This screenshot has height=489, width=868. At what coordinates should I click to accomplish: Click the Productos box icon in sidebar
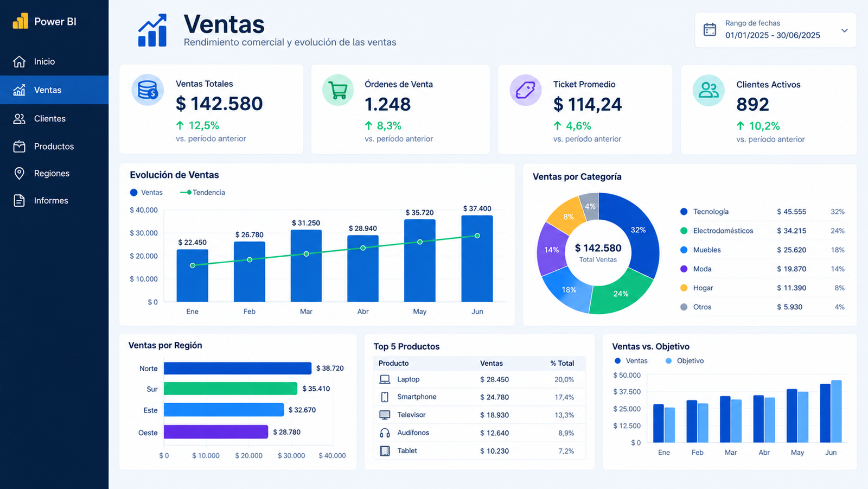pos(19,146)
